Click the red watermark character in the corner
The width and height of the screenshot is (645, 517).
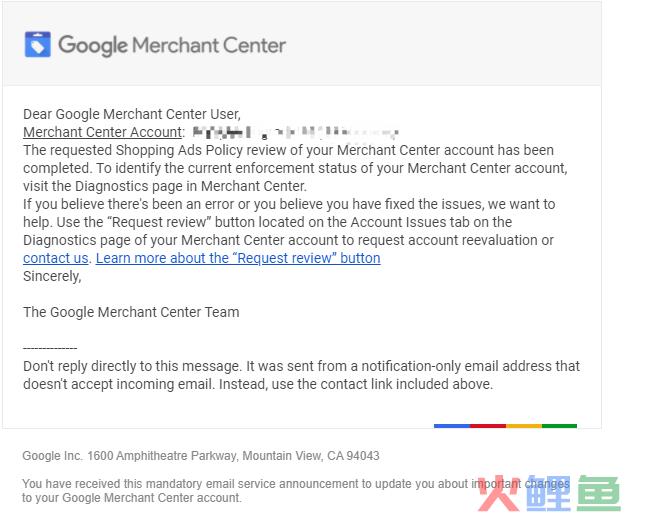click(x=499, y=493)
